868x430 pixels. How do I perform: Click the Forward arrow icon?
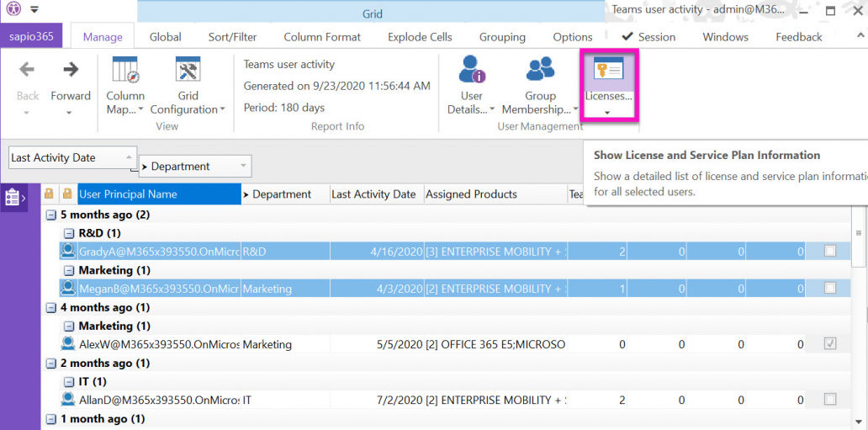click(x=71, y=69)
